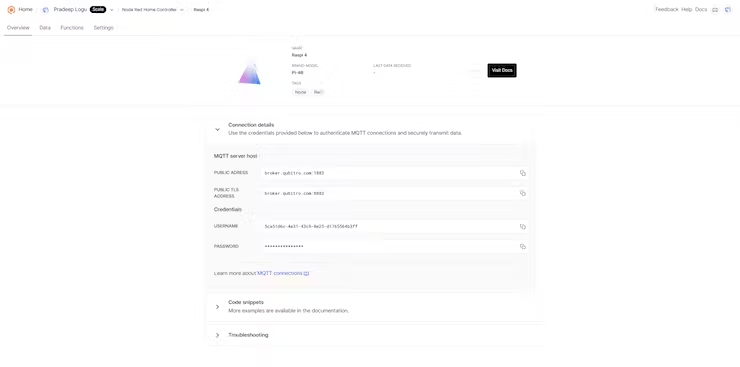Switch to the Data tab
This screenshot has width=740, height=367.
click(x=45, y=28)
